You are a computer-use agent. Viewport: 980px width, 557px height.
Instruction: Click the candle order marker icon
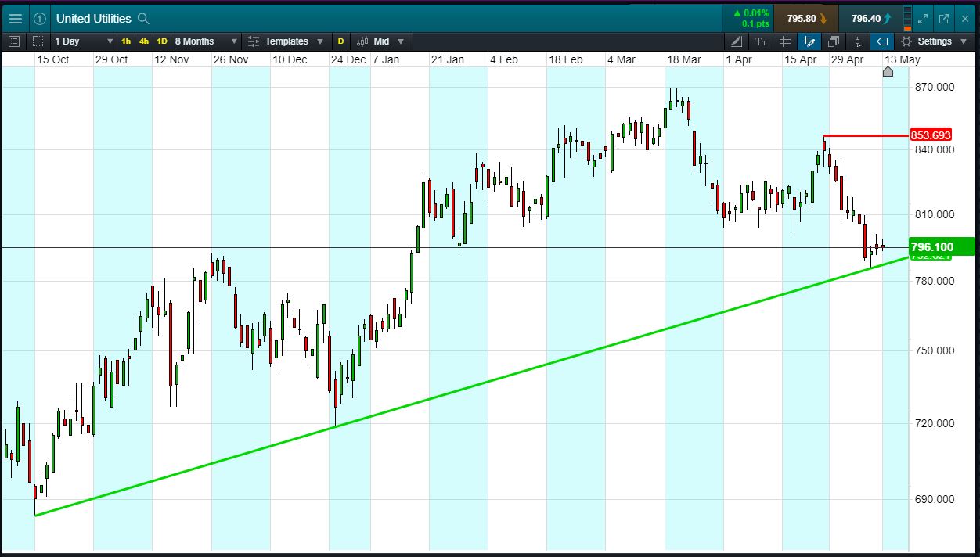pyautogui.click(x=858, y=41)
